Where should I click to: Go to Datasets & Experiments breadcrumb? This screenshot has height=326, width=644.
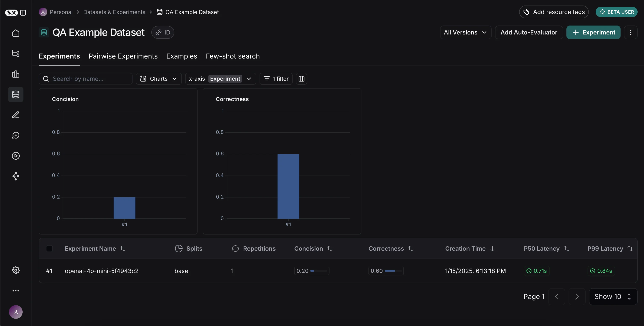pyautogui.click(x=114, y=12)
